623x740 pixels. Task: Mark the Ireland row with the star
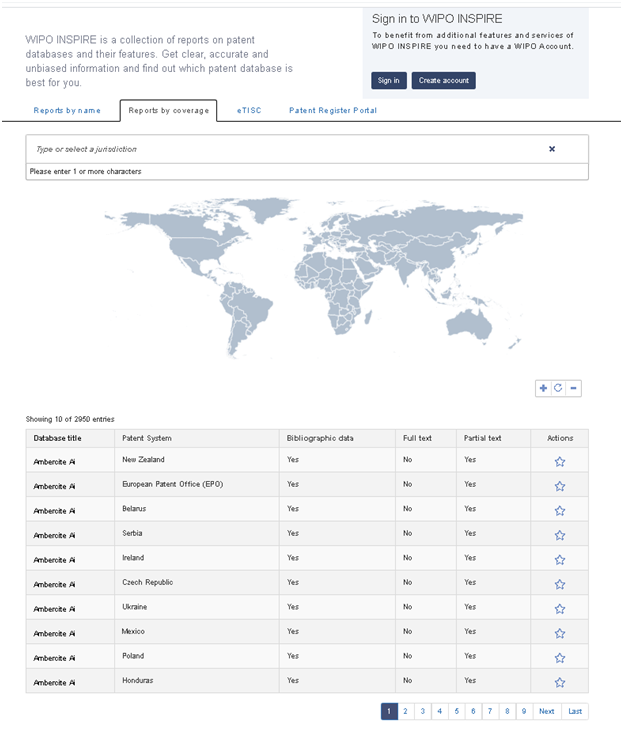pos(560,560)
